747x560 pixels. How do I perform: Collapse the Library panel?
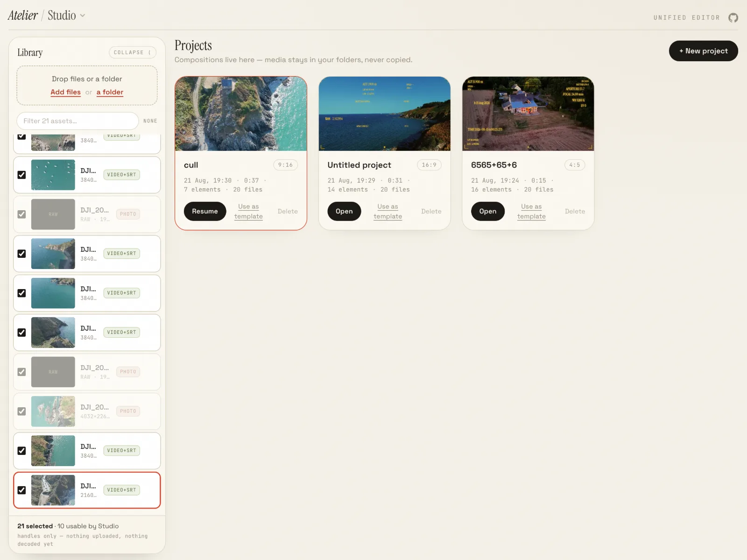133,52
